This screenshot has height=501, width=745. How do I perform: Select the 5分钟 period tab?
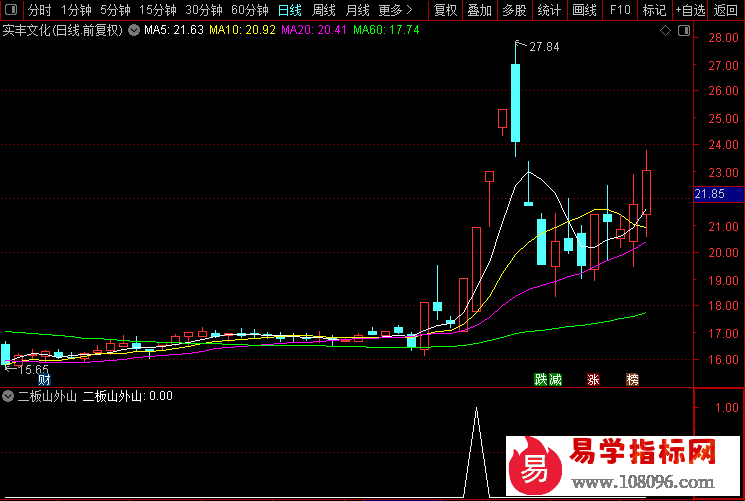(115, 10)
